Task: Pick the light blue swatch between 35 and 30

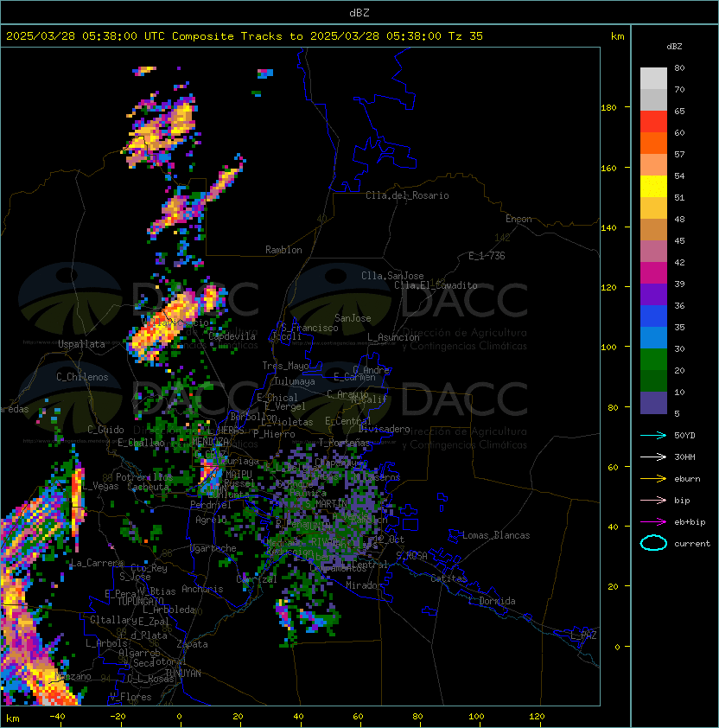Action: click(x=653, y=337)
